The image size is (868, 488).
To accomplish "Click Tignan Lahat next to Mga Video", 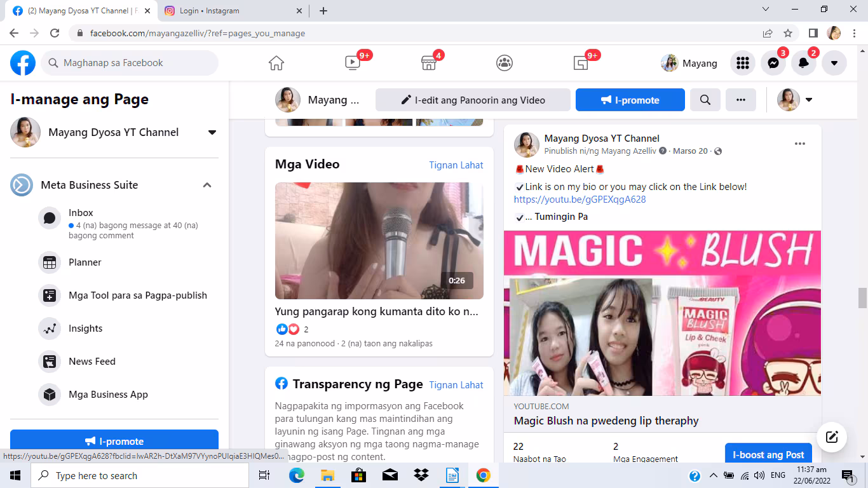I will (456, 165).
